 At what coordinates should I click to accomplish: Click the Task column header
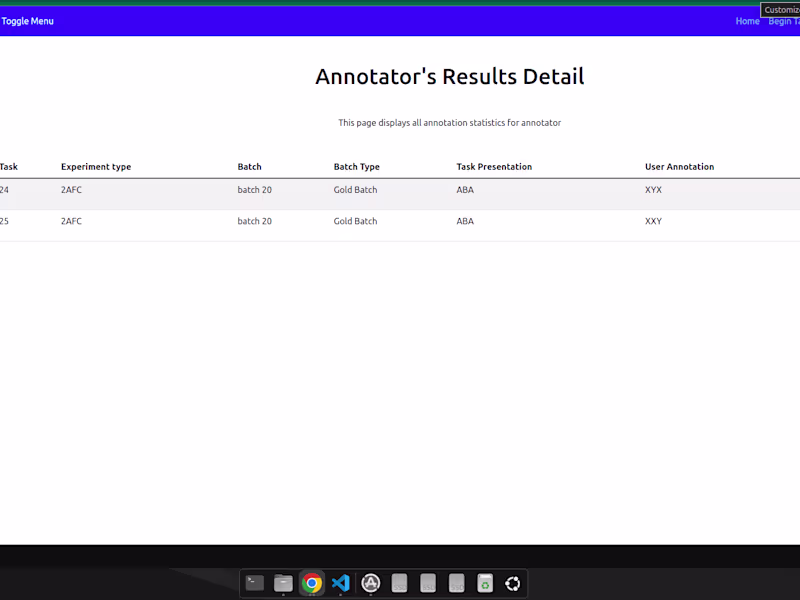click(9, 167)
